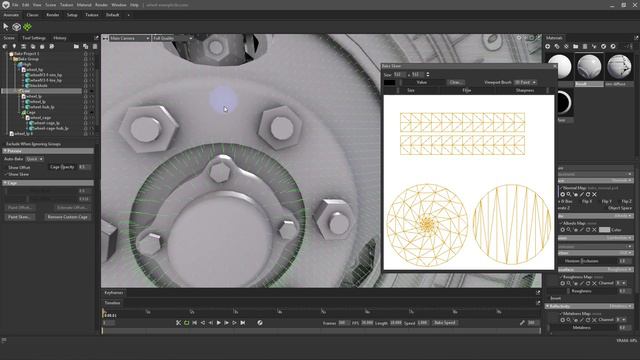This screenshot has height=360, width=640.
Task: Select the arrow pointer tool
Action: click(x=6, y=27)
